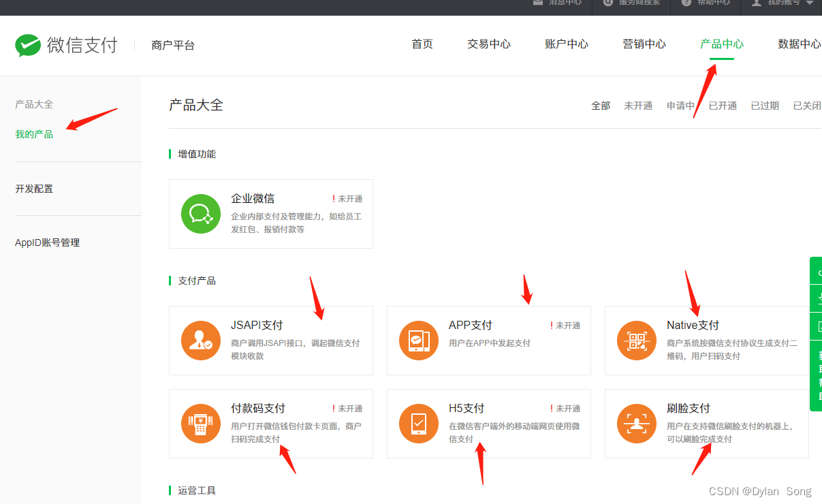822x504 pixels.
Task: Click the 刷脸支付 product title
Action: pos(689,409)
